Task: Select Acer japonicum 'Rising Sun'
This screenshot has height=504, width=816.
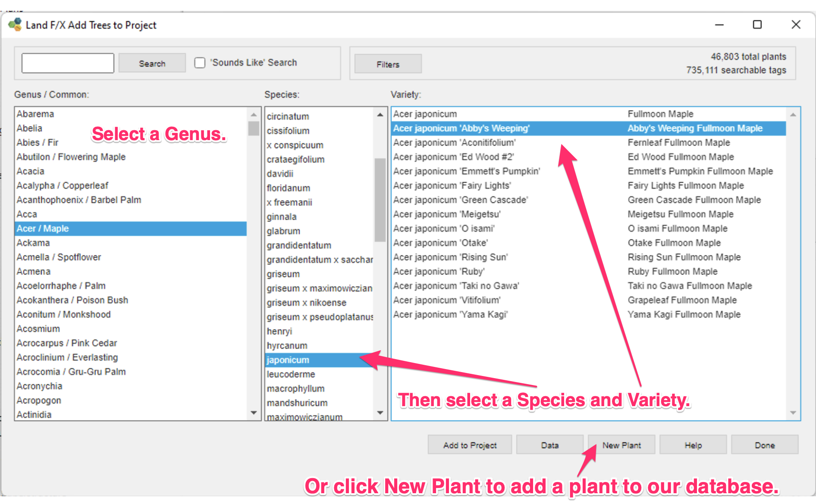Action: pyautogui.click(x=589, y=257)
